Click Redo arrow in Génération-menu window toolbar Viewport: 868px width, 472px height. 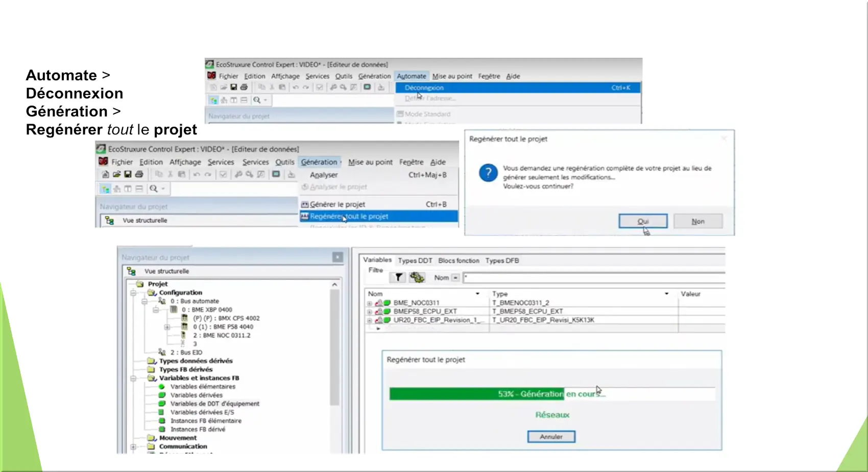tap(208, 175)
